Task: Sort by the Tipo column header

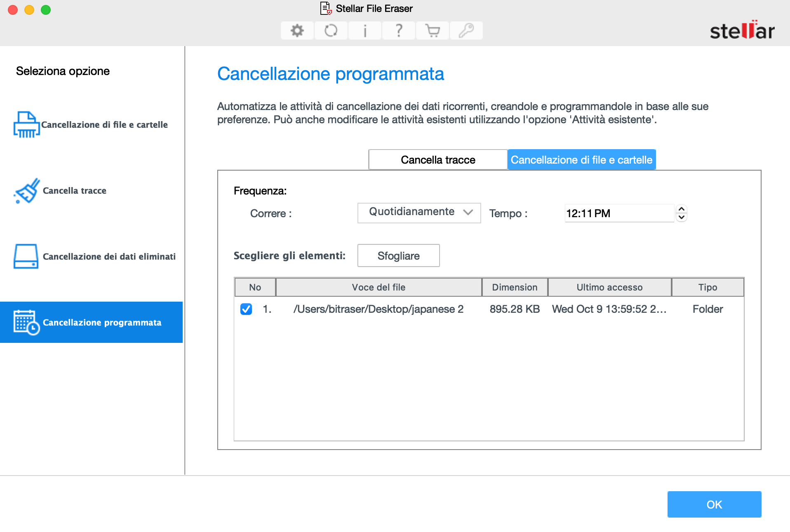Action: (x=708, y=287)
